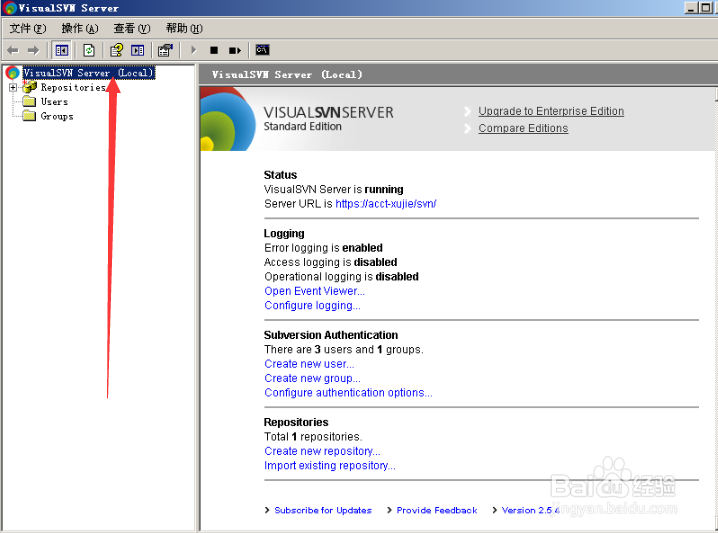The height and width of the screenshot is (533, 718).
Task: Click the 'VisualSVN Server is running' text
Action: pos(334,190)
